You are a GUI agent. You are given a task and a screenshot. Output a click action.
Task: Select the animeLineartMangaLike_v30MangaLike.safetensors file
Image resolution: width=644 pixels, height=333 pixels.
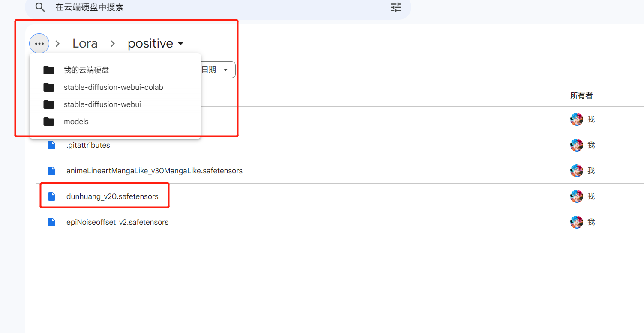pyautogui.click(x=154, y=171)
